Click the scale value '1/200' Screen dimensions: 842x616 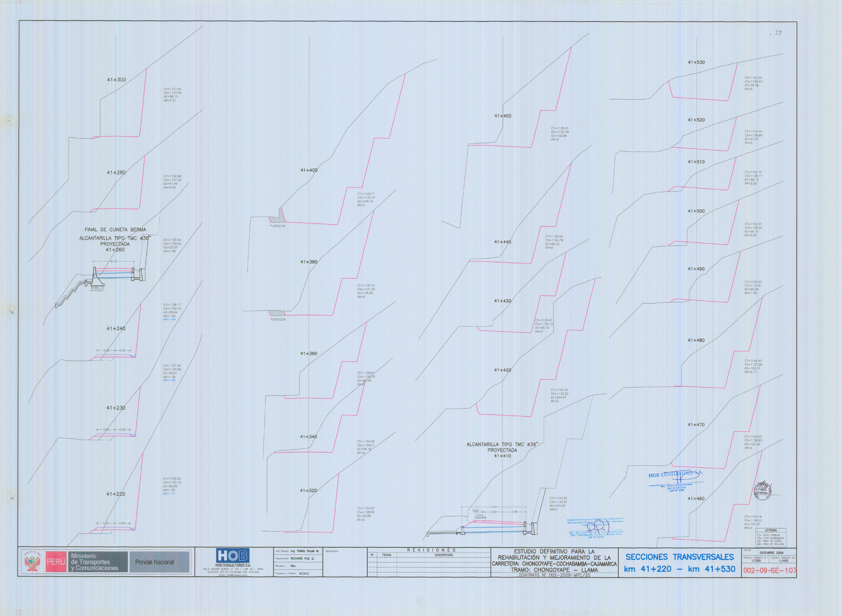coord(756,561)
